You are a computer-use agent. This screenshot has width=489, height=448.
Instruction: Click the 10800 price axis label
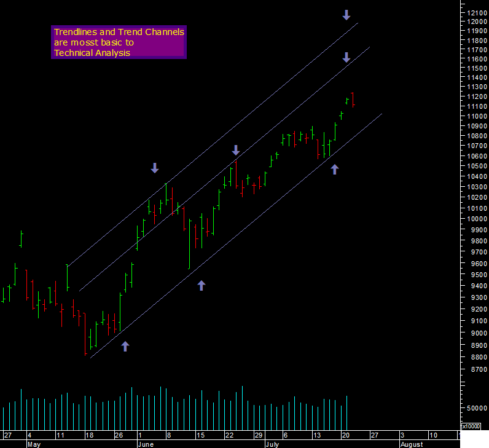pyautogui.click(x=477, y=136)
